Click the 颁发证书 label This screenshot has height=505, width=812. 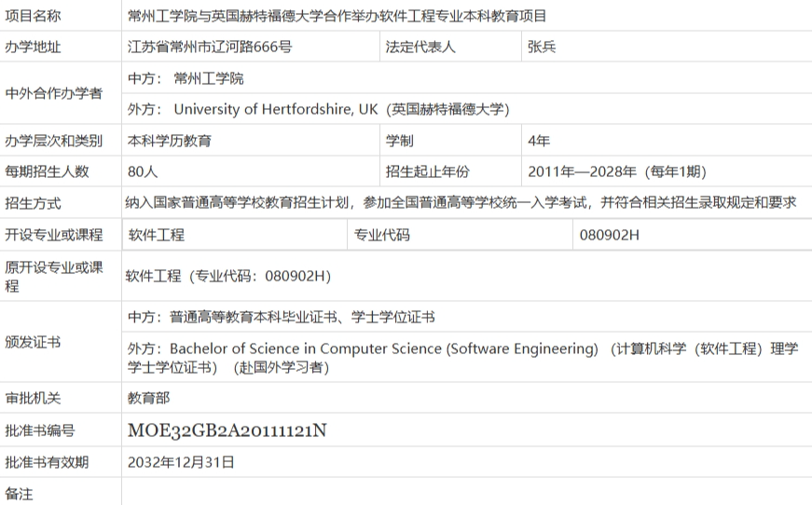click(34, 342)
